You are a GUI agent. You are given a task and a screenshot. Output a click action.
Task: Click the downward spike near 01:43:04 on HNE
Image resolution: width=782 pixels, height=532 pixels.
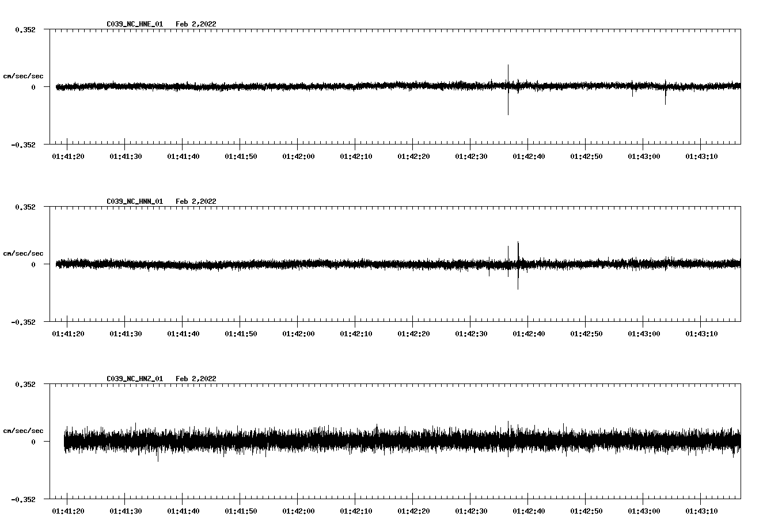(x=665, y=92)
